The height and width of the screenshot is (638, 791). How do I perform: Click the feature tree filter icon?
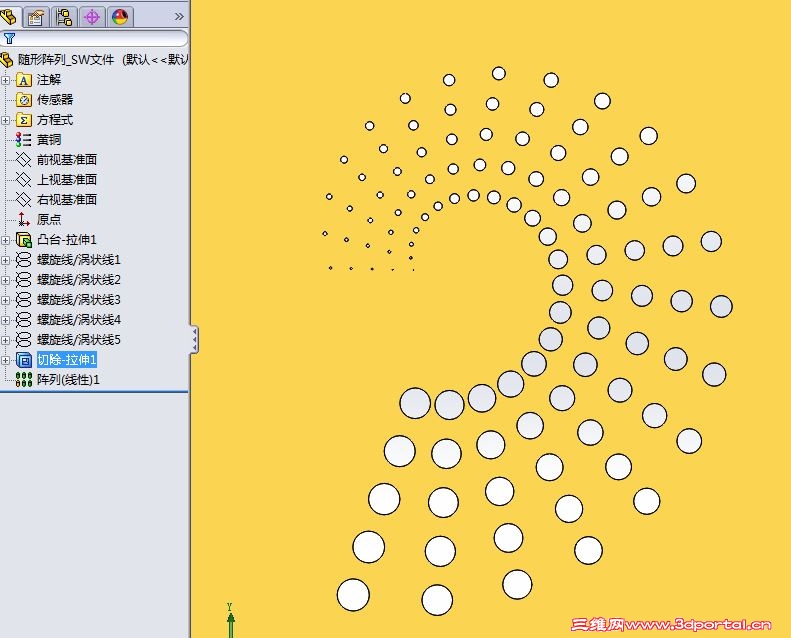click(x=9, y=38)
